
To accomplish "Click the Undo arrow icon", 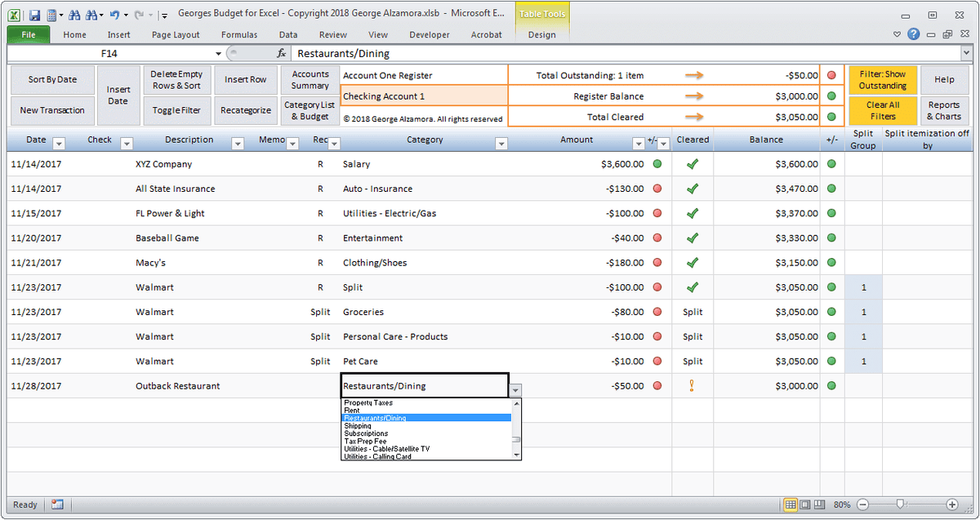I will [x=114, y=15].
